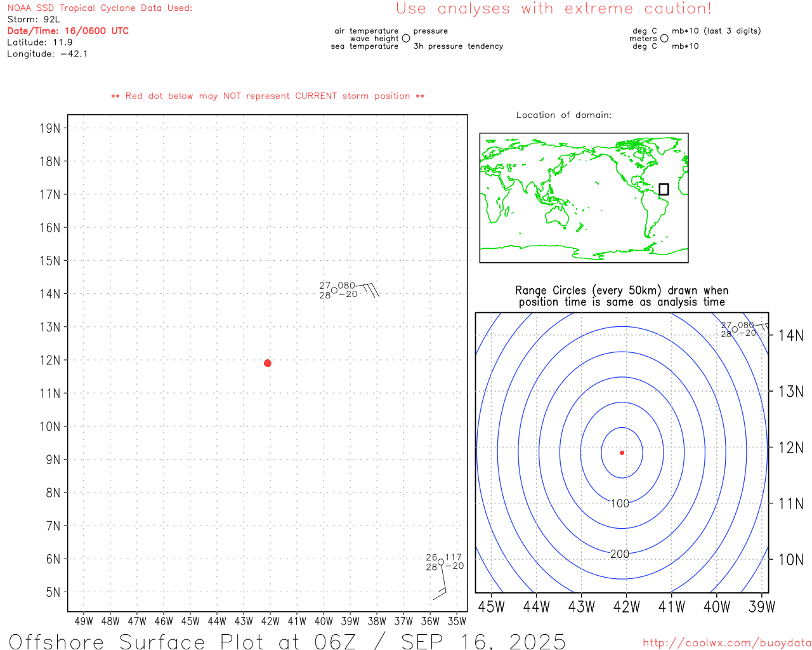The height and width of the screenshot is (650, 812).
Task: Click the 'sea temperature' legend label
Action: tap(365, 46)
